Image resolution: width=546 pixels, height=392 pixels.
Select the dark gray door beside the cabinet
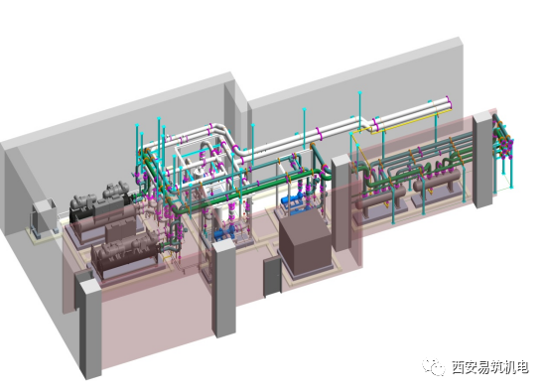click(x=272, y=276)
